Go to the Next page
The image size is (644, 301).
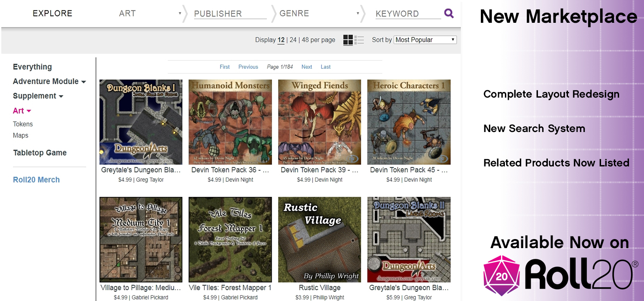(x=307, y=67)
